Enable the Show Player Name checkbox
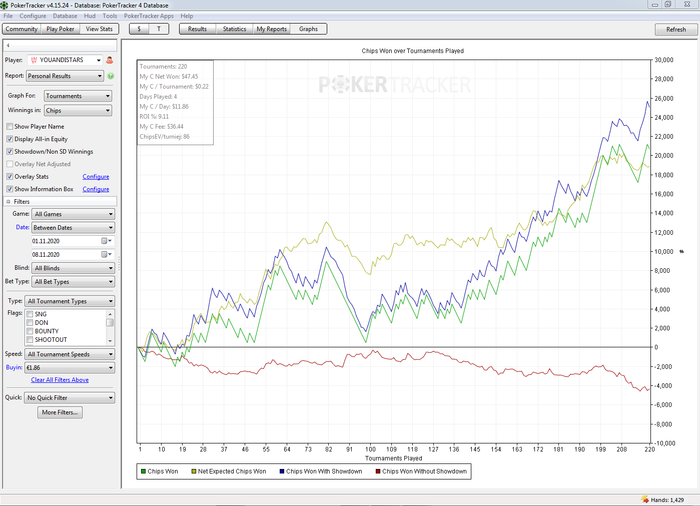This screenshot has height=506, width=700. point(10,127)
